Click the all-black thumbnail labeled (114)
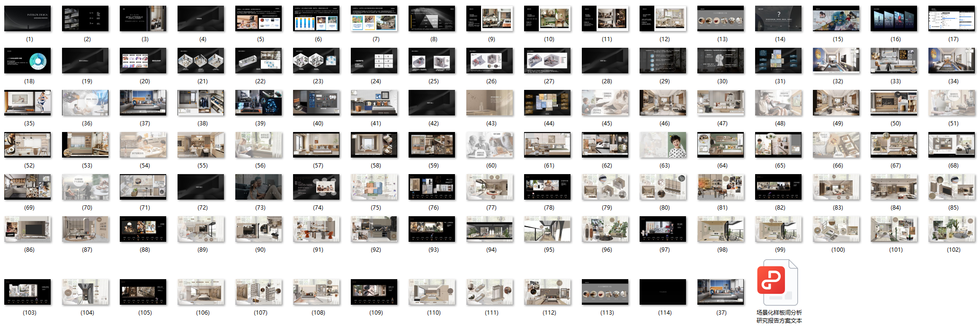The height and width of the screenshot is (335, 980). tap(663, 292)
